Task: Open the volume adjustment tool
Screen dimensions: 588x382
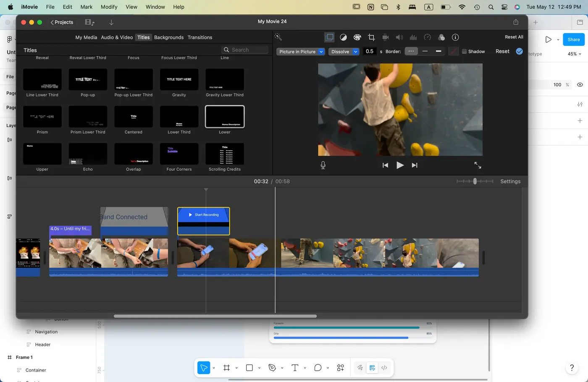Action: [399, 37]
